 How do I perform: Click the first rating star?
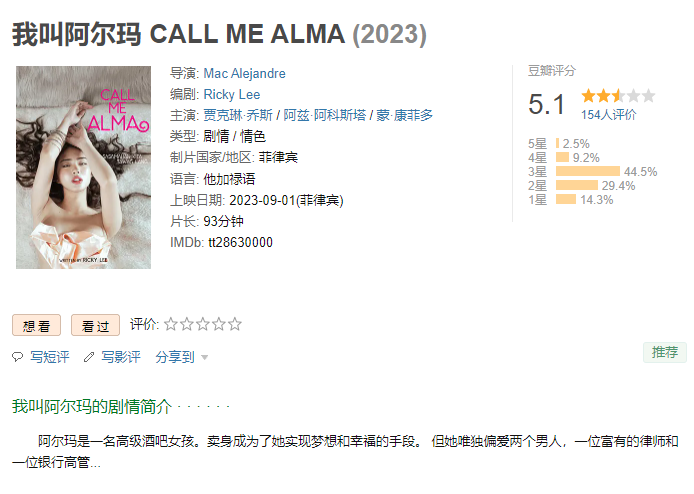pyautogui.click(x=171, y=324)
